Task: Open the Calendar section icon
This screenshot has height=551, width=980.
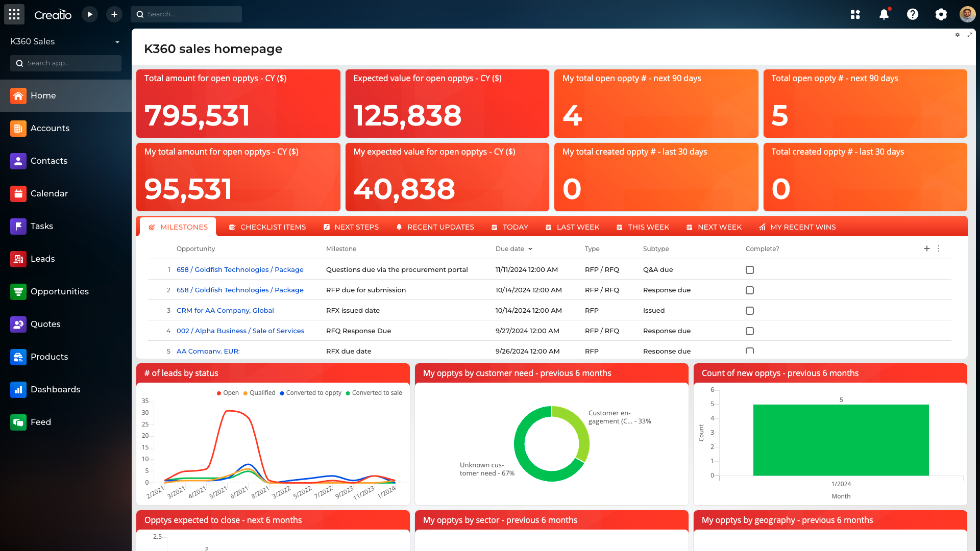Action: click(x=18, y=194)
